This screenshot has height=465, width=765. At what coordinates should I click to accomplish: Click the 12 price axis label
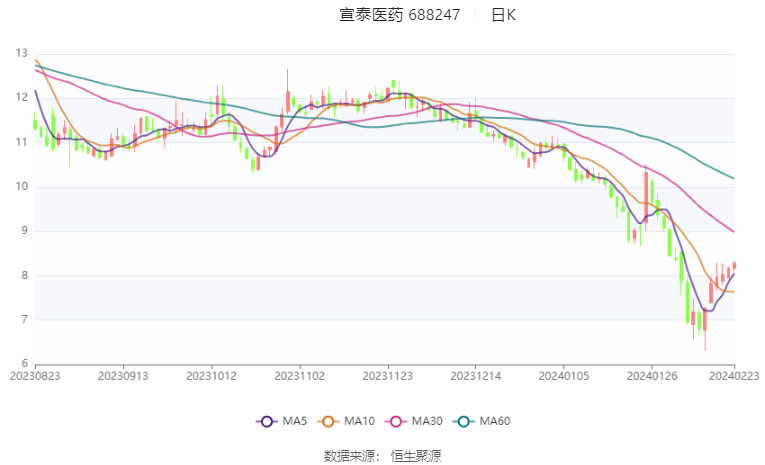point(21,98)
